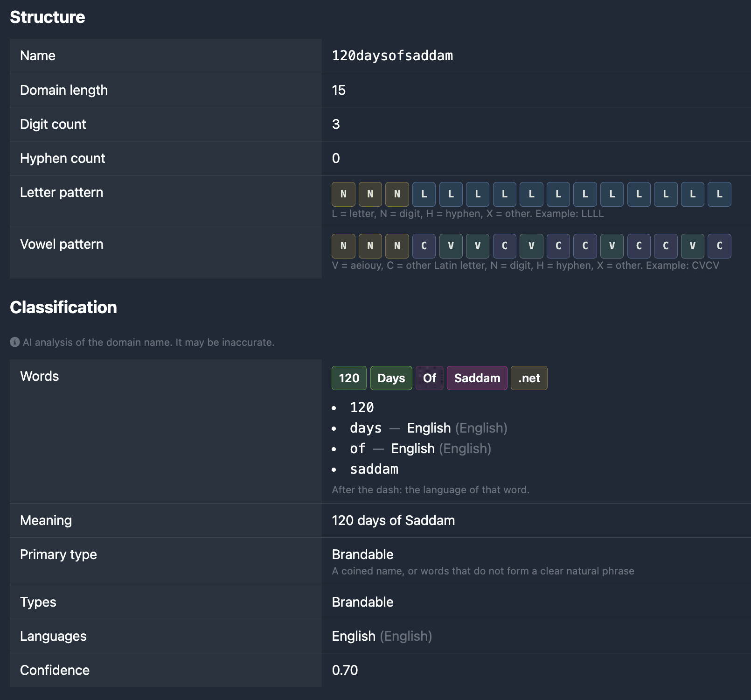Image resolution: width=751 pixels, height=700 pixels.
Task: Click the "Meaning" row label
Action: click(x=46, y=520)
